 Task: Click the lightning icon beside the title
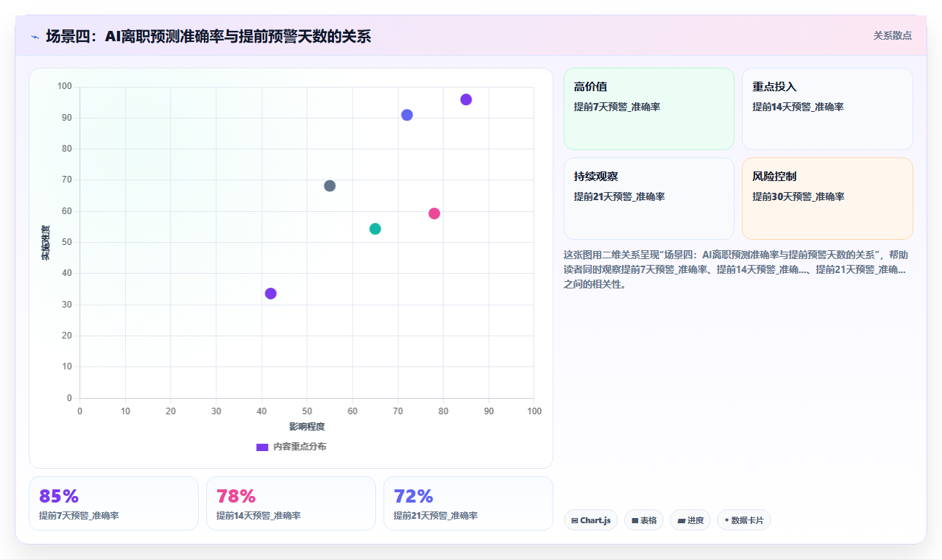(x=35, y=36)
